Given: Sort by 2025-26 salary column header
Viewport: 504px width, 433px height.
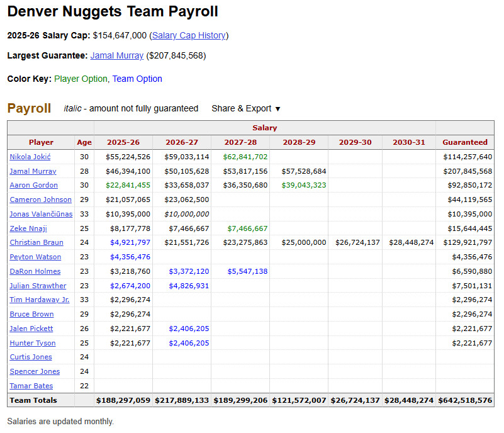Looking at the screenshot, I should [123, 142].
